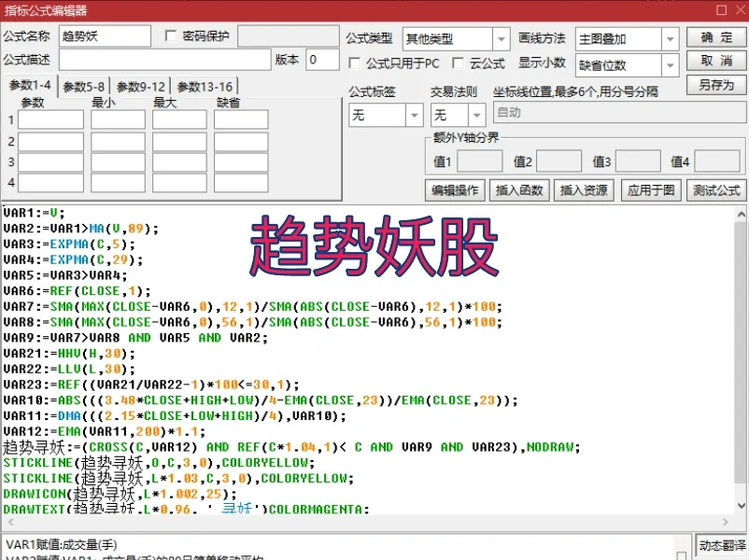This screenshot has width=749, height=560.
Task: Toggle the 公式只用于PC checkbox
Action: point(355,63)
